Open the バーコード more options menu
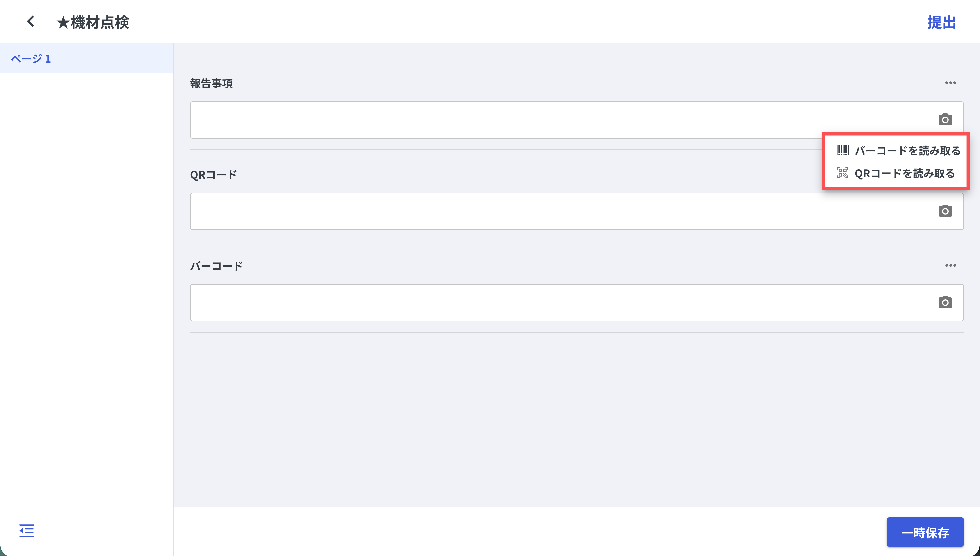This screenshot has height=556, width=980. [950, 265]
